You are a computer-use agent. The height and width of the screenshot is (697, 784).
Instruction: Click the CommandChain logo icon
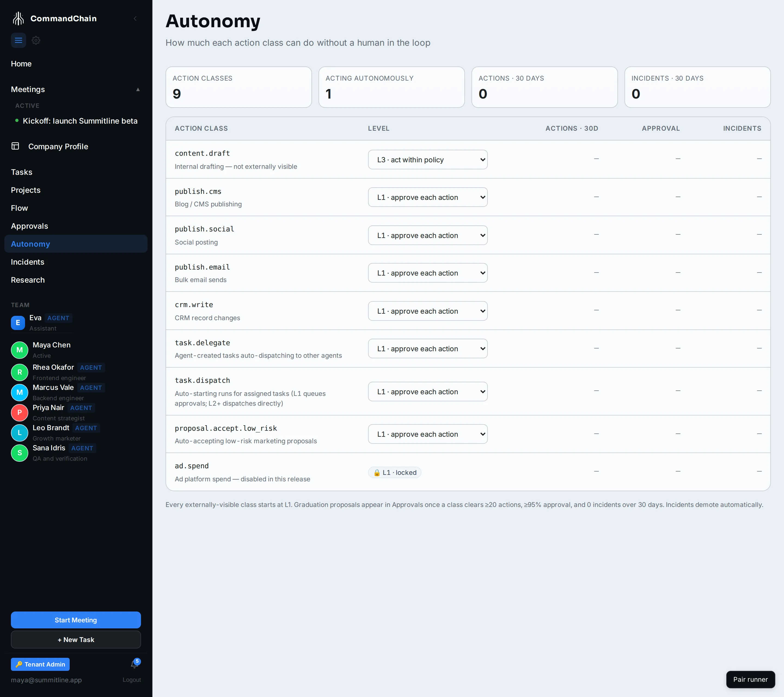[x=19, y=19]
